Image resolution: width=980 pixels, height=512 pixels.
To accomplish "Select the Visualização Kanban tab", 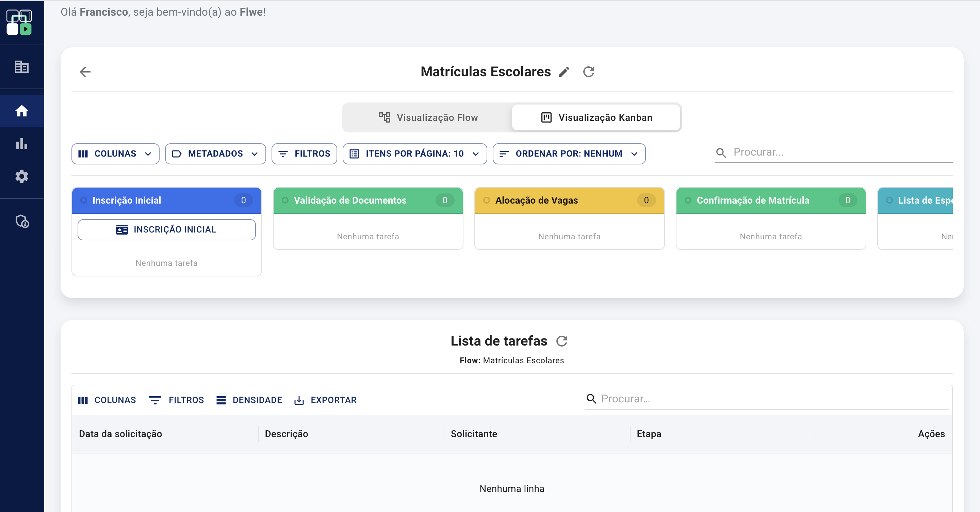I will (x=596, y=117).
